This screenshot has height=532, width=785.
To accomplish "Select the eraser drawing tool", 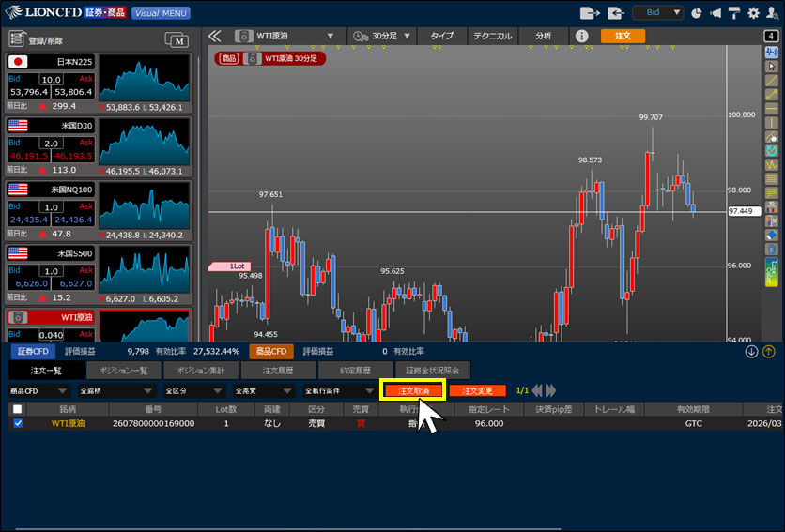I will pos(772,234).
